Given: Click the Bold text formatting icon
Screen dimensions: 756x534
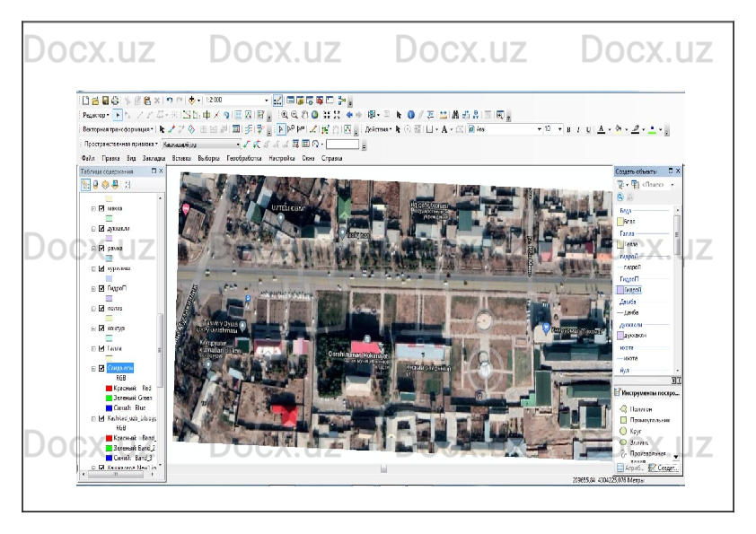Looking at the screenshot, I should point(567,129).
